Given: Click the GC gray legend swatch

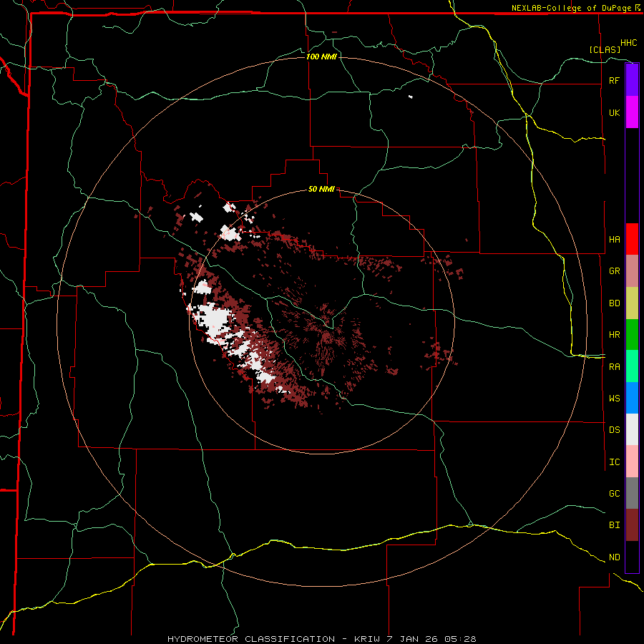Looking at the screenshot, I should click(632, 493).
